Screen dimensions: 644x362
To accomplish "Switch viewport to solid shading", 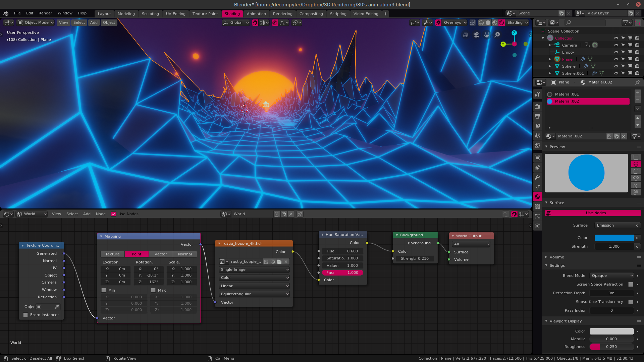I will (488, 23).
